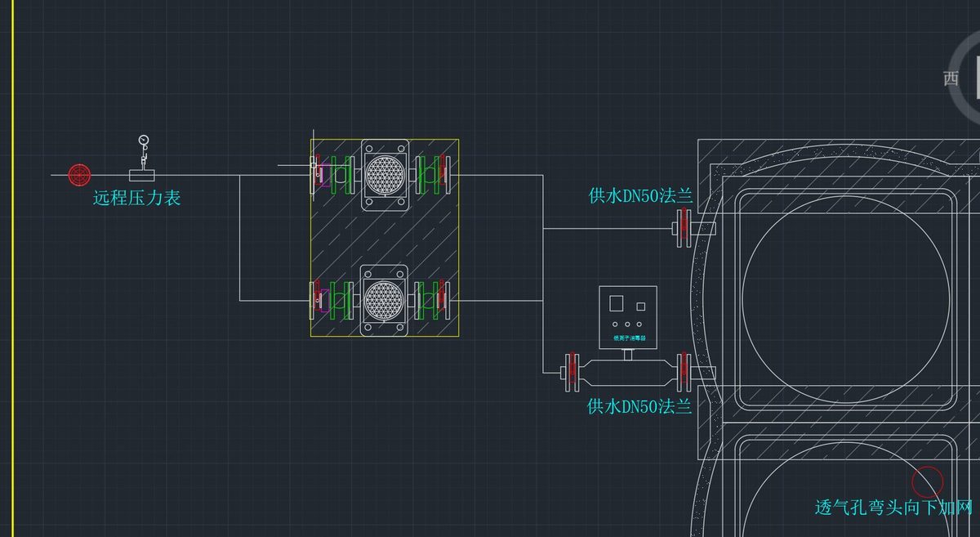Select the lower pump round grille
The height and width of the screenshot is (537, 980).
(x=384, y=300)
